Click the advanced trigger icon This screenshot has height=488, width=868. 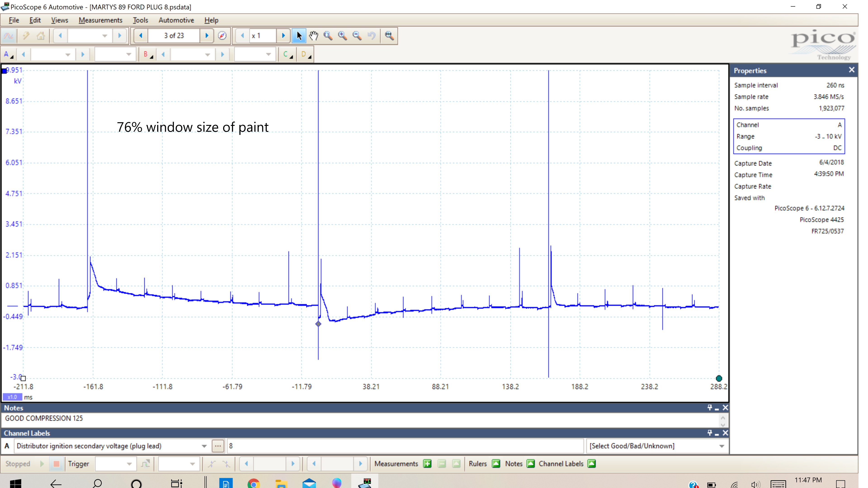coord(146,464)
